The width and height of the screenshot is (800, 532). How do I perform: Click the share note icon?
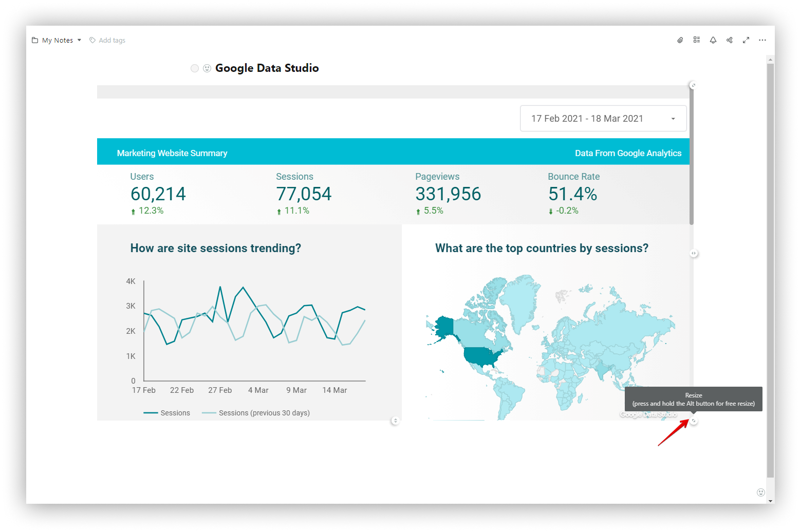[729, 40]
